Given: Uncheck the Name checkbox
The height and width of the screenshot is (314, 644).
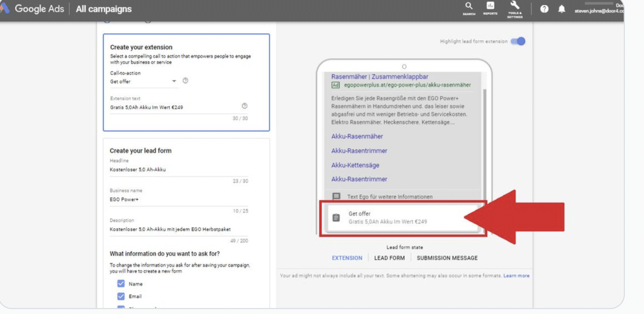Looking at the screenshot, I should pos(121,283).
